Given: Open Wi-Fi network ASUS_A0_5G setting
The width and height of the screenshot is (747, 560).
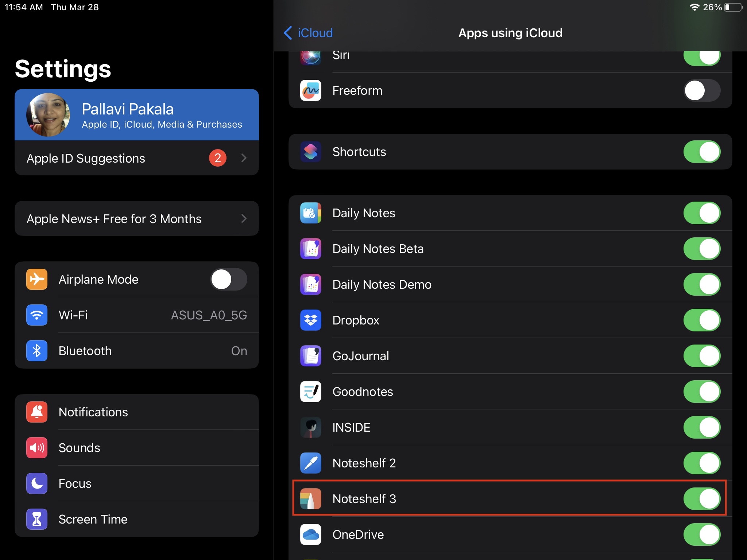Looking at the screenshot, I should coord(137,315).
